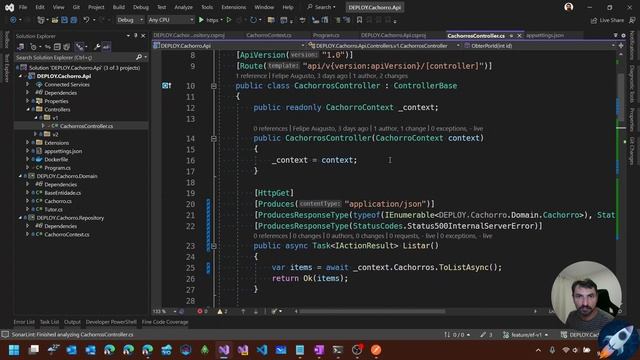640x360 pixels.
Task: Open the appsettings.json editor tab
Action: [545, 36]
